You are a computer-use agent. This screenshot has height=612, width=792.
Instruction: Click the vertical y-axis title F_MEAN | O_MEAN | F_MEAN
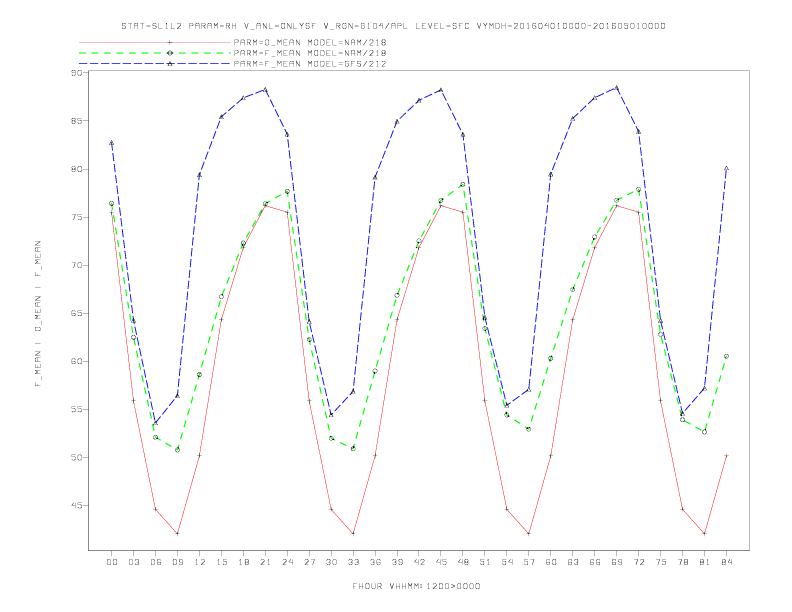click(x=38, y=314)
